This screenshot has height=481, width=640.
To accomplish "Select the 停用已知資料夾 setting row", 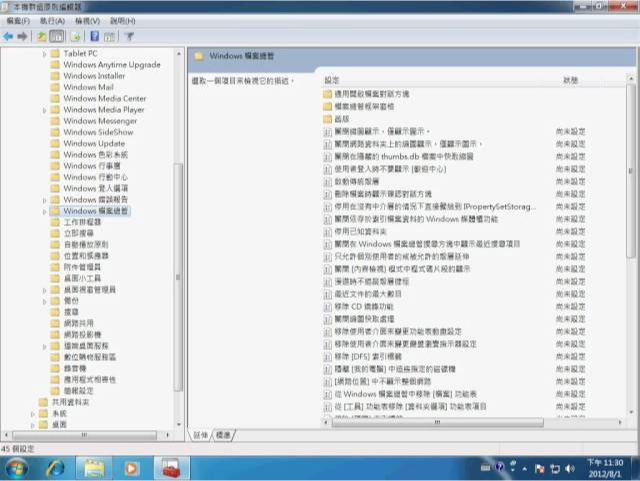I will pos(454,232).
